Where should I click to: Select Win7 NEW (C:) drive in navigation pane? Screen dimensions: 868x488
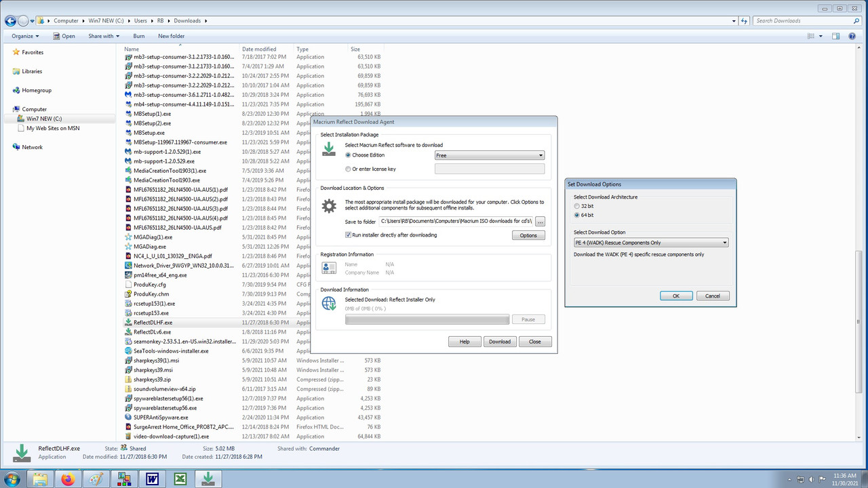tap(44, 119)
